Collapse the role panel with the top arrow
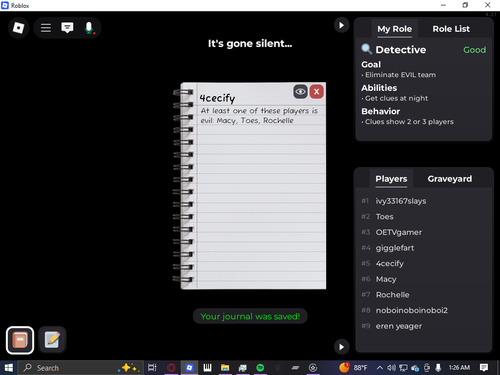 (341, 25)
